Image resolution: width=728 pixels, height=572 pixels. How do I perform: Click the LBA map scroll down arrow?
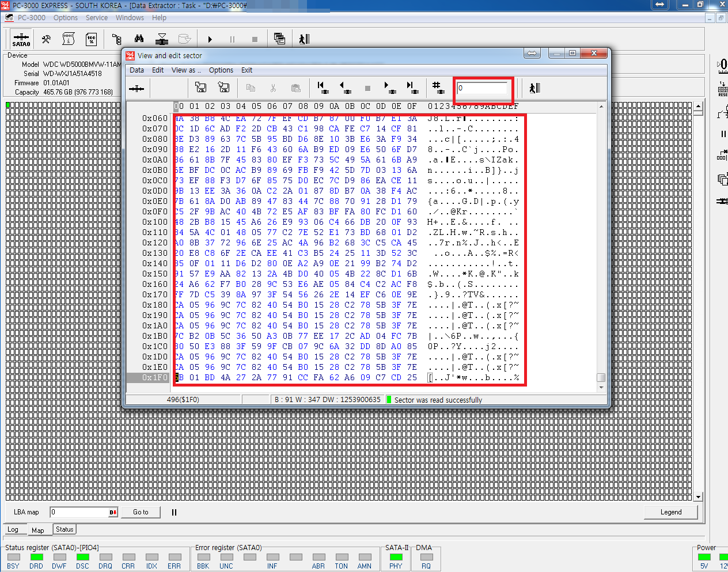(699, 497)
